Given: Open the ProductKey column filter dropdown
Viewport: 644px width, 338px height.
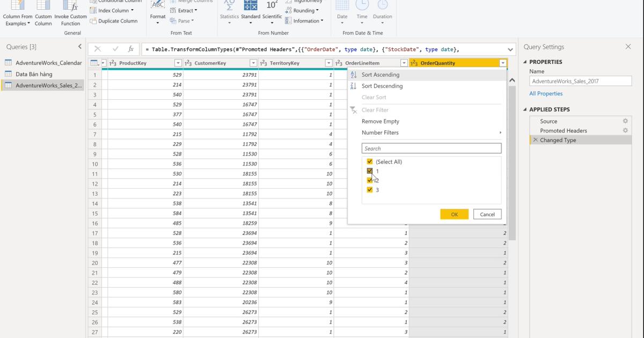Looking at the screenshot, I should pyautogui.click(x=177, y=63).
